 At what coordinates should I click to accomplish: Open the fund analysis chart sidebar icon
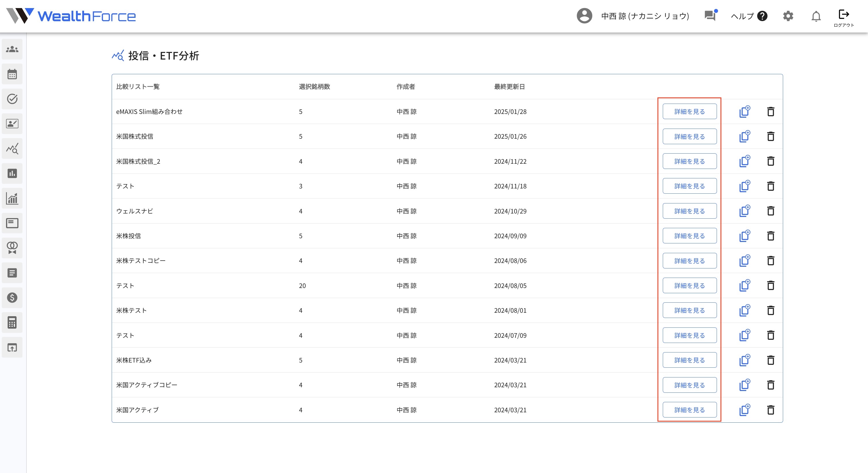pos(12,148)
